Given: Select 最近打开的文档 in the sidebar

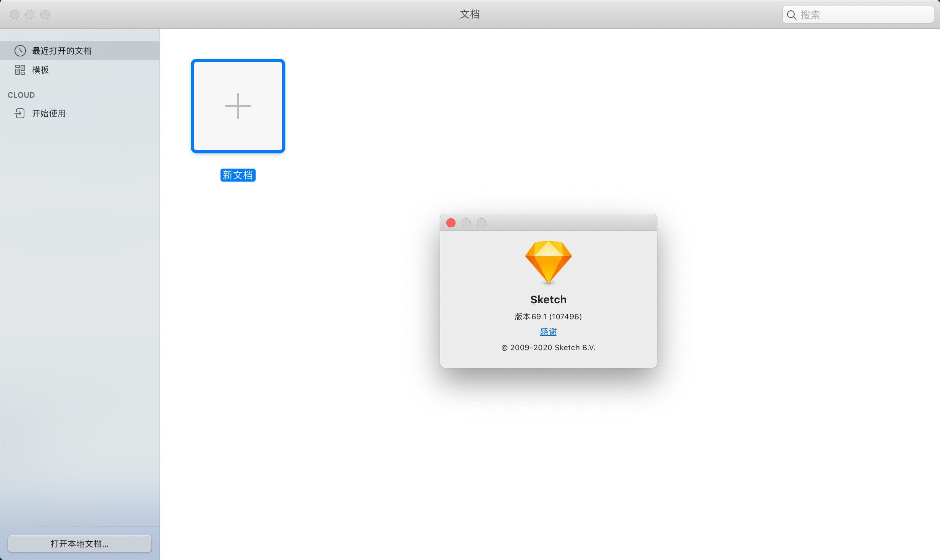Looking at the screenshot, I should tap(80, 51).
